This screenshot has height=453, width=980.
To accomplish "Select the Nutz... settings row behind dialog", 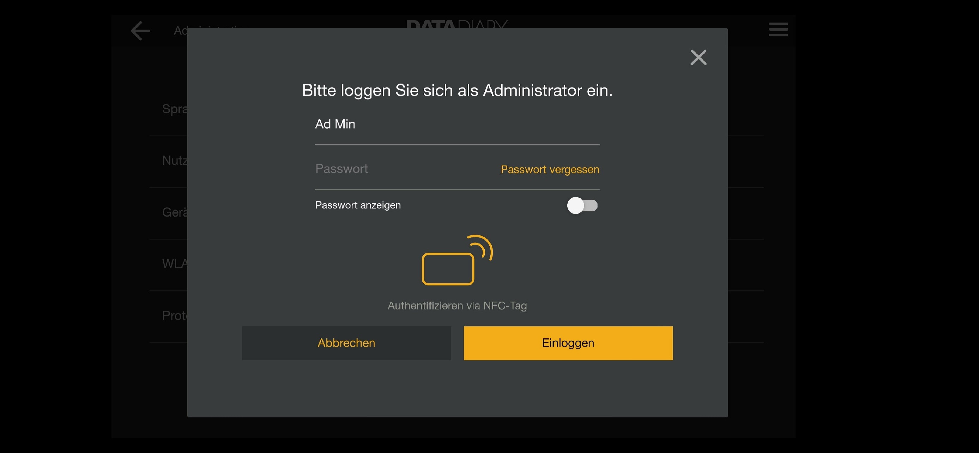I will pos(174,161).
